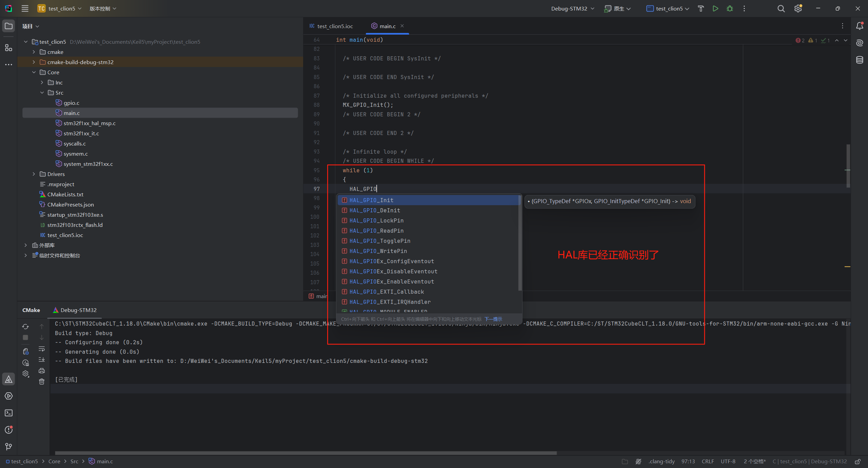This screenshot has height=468, width=868.
Task: Click the Clear output trash icon
Action: point(42,382)
